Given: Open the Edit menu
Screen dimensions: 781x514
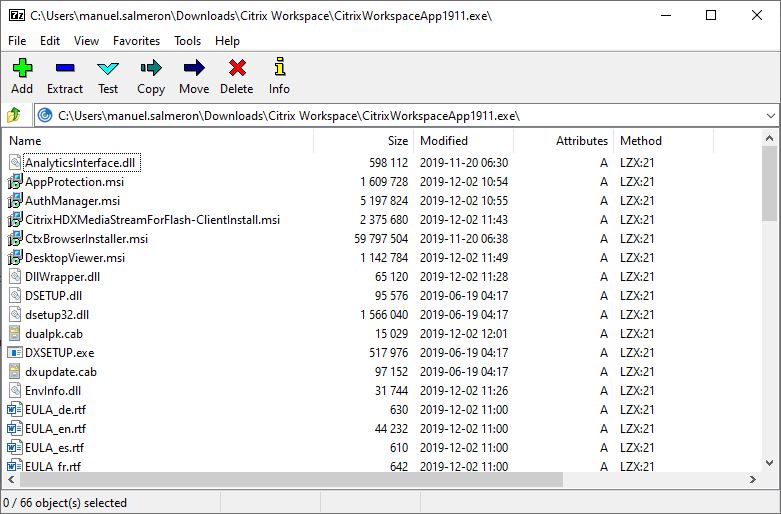Looking at the screenshot, I should point(50,41).
